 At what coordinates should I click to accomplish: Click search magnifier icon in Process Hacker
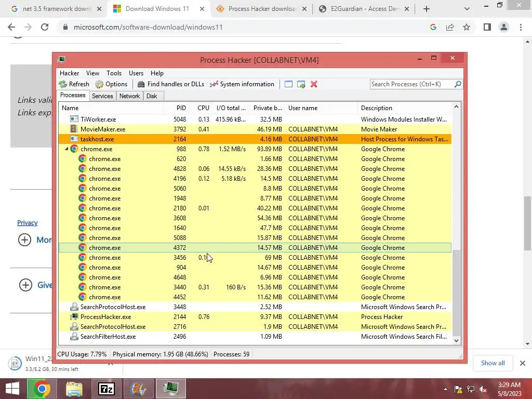coord(457,84)
